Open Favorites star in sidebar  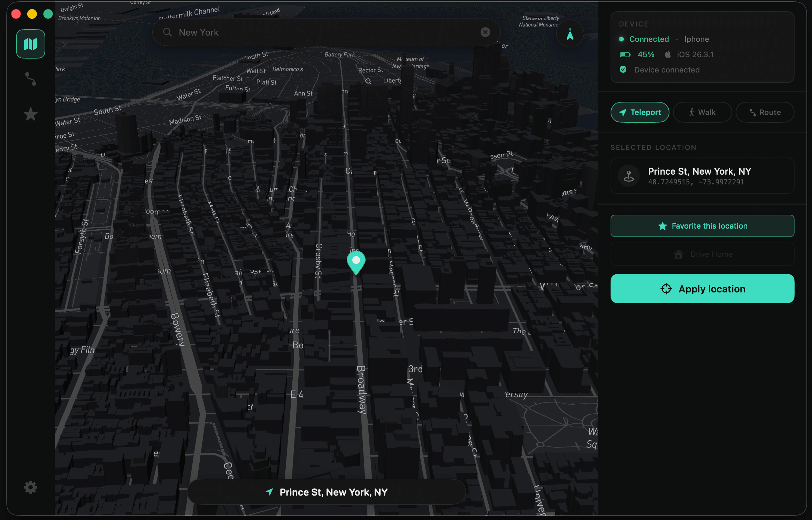click(31, 114)
